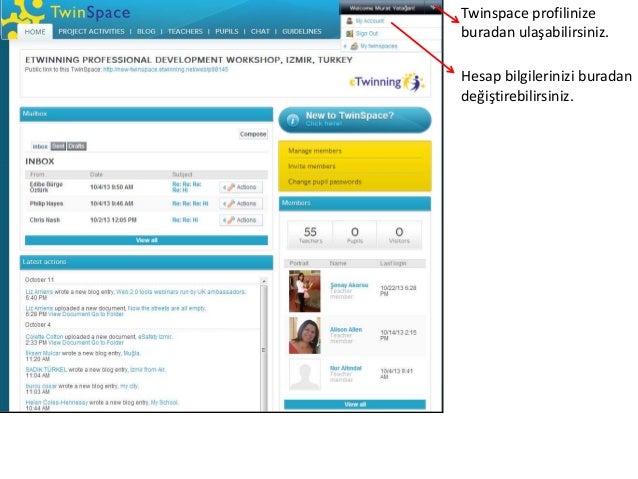The height and width of the screenshot is (479, 638).
Task: Open the 'My School' blog entry link
Action: click(164, 402)
